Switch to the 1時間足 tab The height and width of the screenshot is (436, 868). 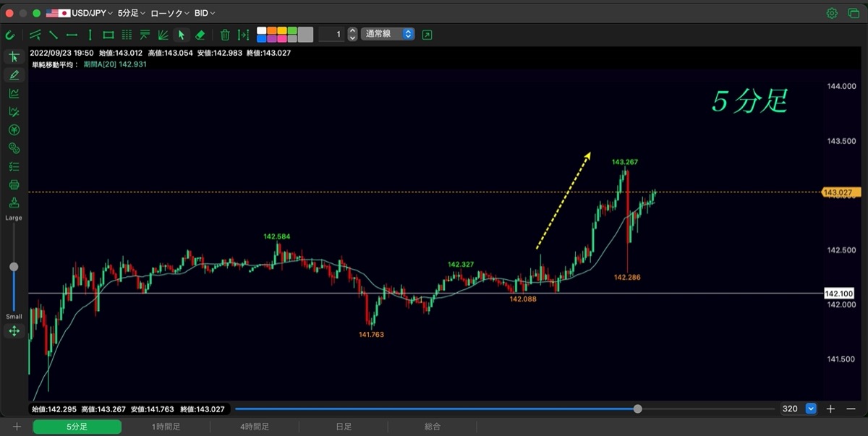pyautogui.click(x=166, y=427)
